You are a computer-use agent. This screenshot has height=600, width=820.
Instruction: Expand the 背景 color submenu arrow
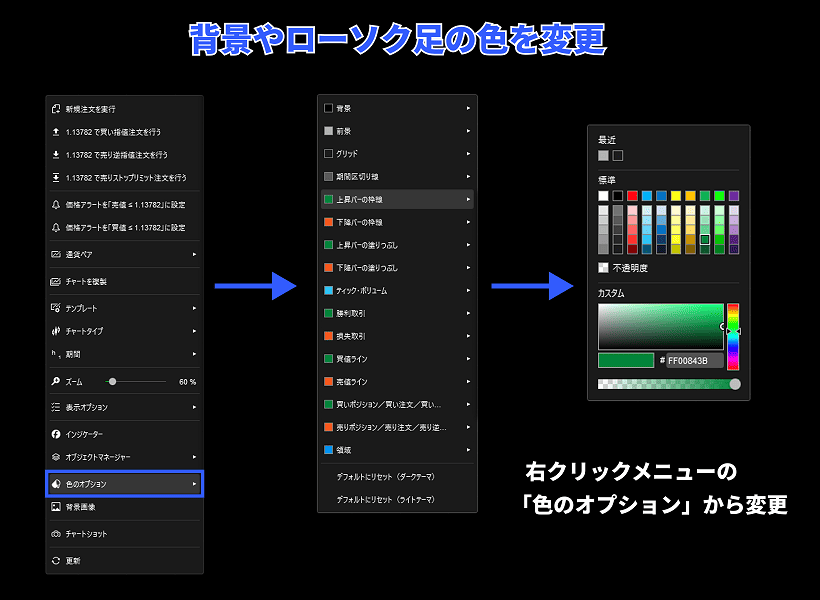[468, 108]
